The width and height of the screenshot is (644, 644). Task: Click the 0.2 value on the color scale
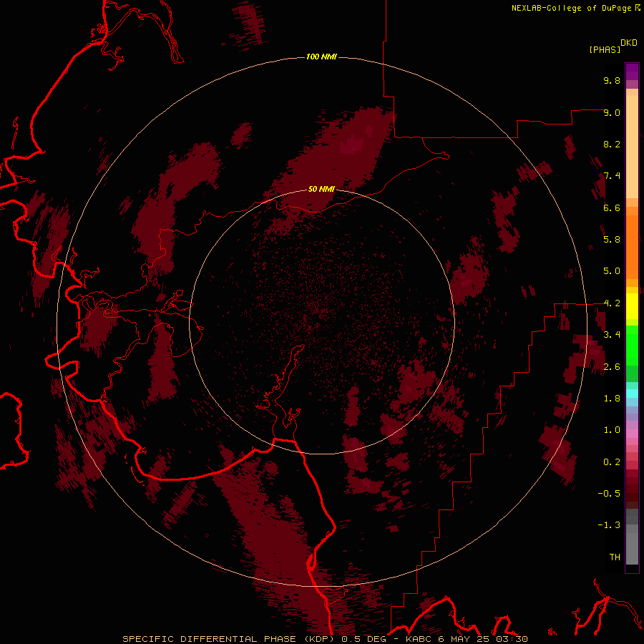click(x=612, y=462)
